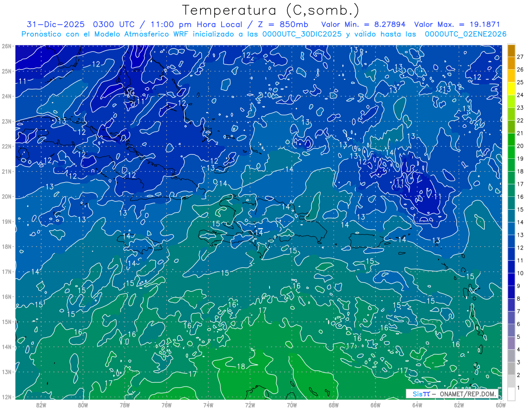
Task: Click the "74W" longitude axis label
Action: pyautogui.click(x=208, y=404)
